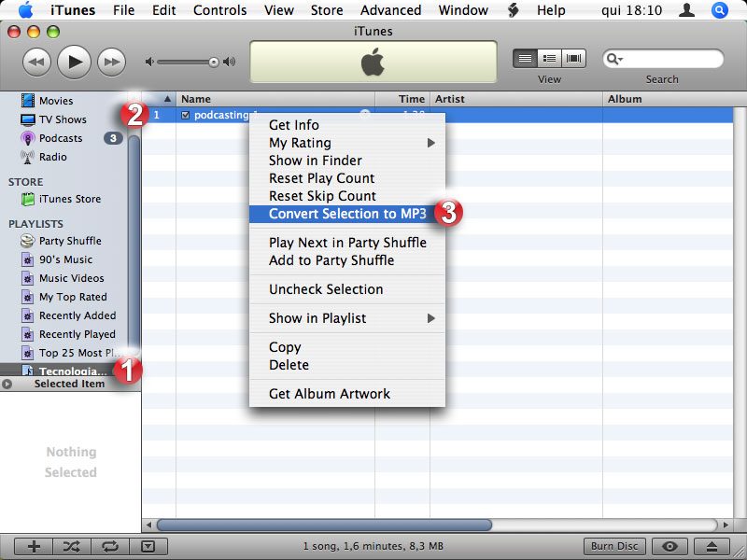747x560 pixels.
Task: Toggle shuffle mode button
Action: (x=72, y=546)
